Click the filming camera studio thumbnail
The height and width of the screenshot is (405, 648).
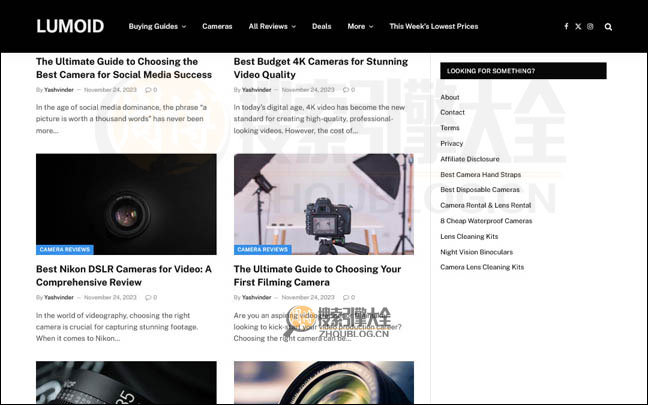[324, 204]
